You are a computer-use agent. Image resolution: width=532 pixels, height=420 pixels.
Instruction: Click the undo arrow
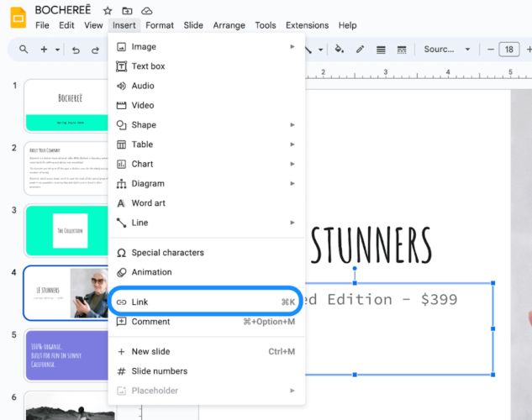(x=76, y=50)
